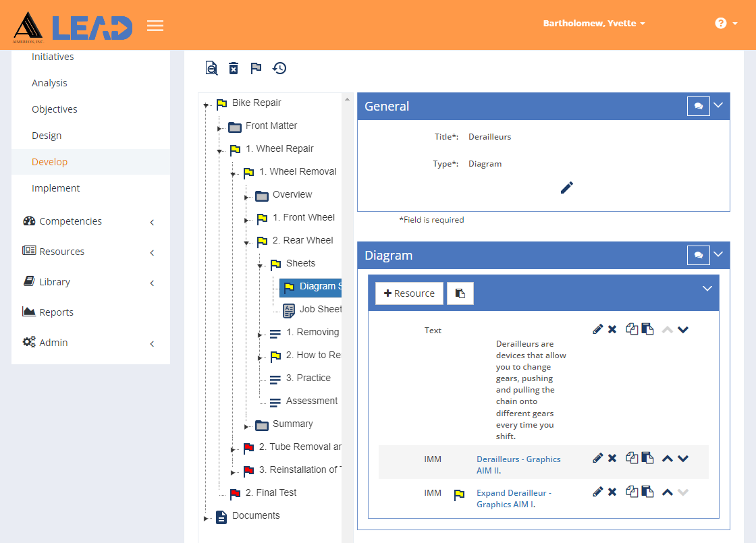
Task: Delete the Expand Derailleur - Graphics AIM I row
Action: tap(612, 492)
